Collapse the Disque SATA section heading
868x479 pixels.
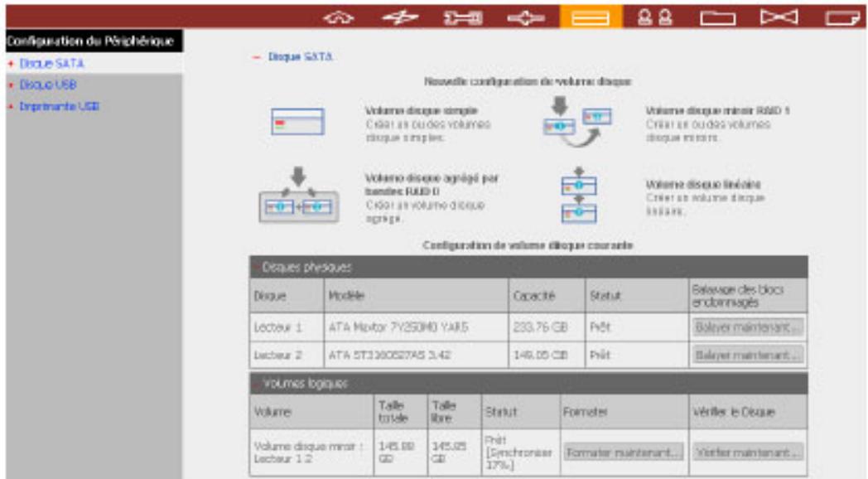[300, 56]
